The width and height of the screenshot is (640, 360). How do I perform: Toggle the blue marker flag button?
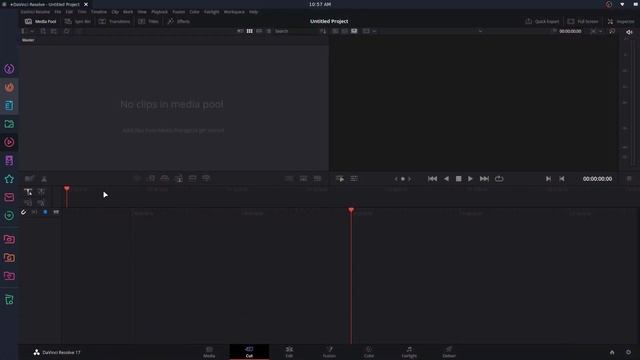click(x=45, y=212)
